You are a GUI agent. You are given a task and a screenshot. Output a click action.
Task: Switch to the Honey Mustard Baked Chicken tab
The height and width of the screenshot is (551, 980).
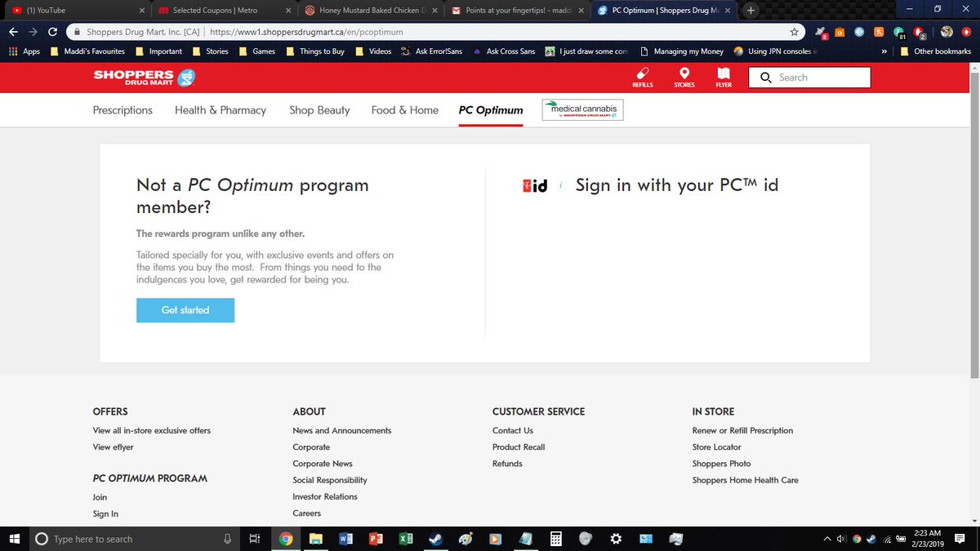(372, 11)
